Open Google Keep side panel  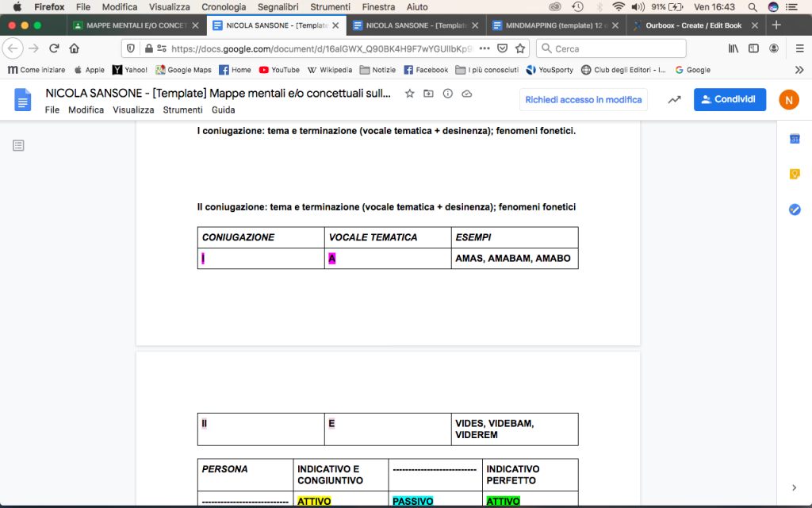coord(794,175)
